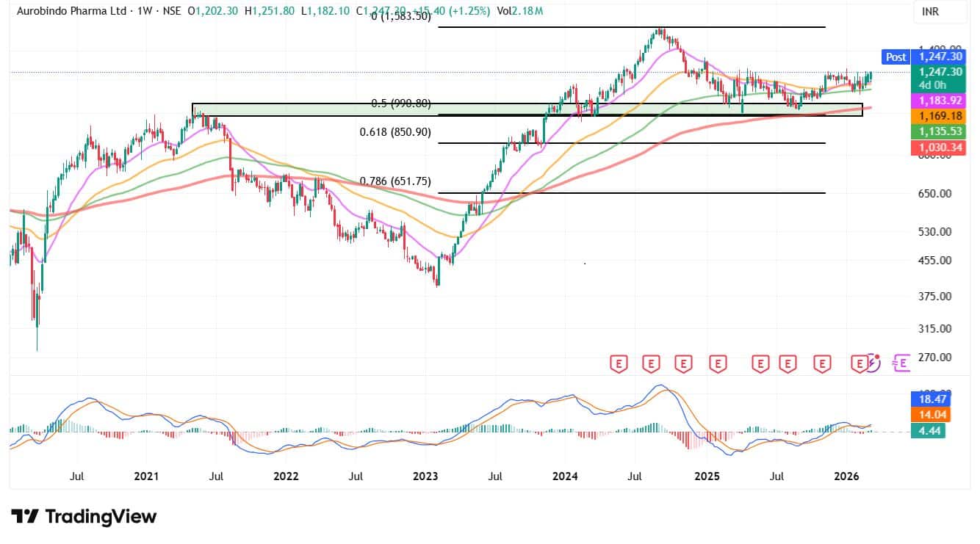Select the August 2025 earnings E marker
Image resolution: width=980 pixels, height=544 pixels.
point(788,363)
